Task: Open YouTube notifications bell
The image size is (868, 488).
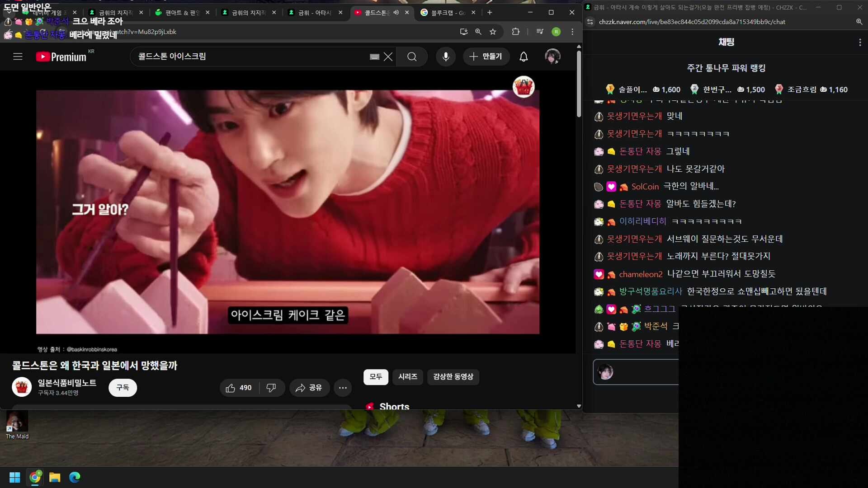Action: [524, 56]
